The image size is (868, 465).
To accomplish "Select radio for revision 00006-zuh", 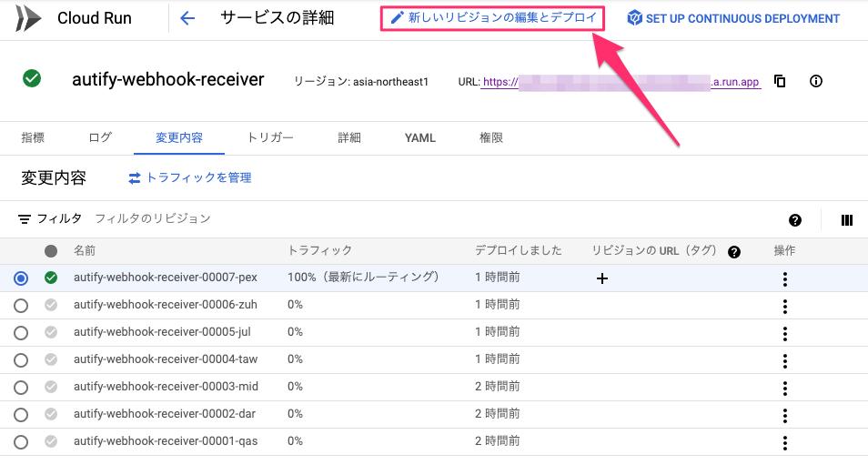I will [21, 306].
